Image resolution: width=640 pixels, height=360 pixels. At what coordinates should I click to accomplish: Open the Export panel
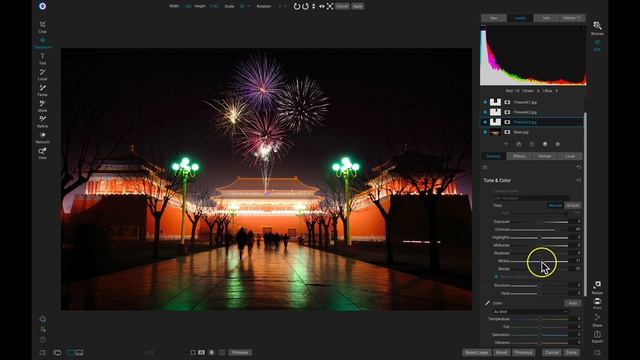(x=597, y=337)
